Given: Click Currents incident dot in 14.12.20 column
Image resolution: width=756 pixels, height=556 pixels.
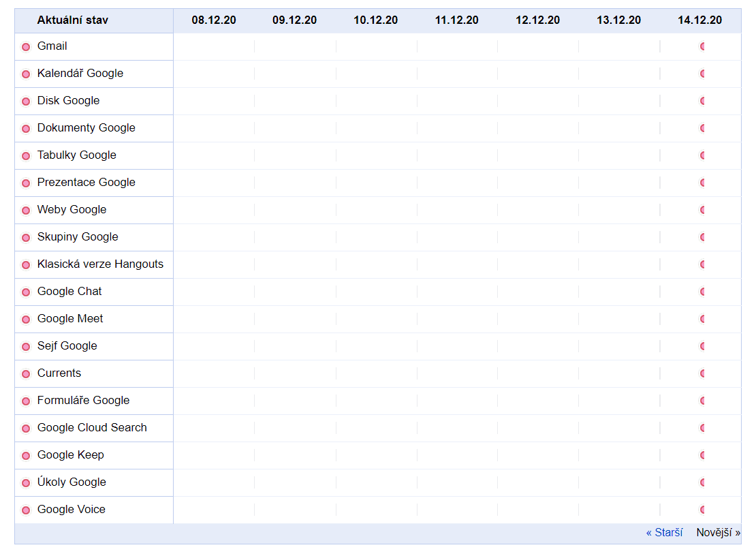Looking at the screenshot, I should (x=702, y=373).
